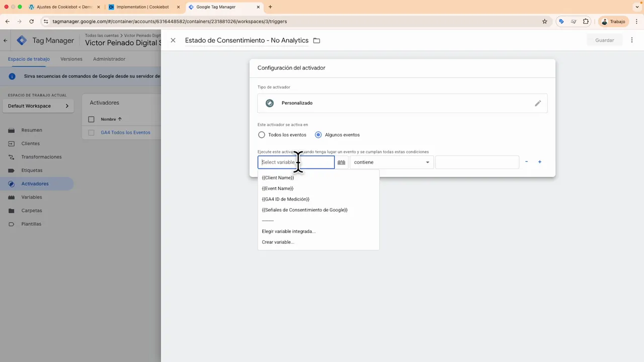
Task: Open the three-dot overflow menu in dialog
Action: [631, 40]
